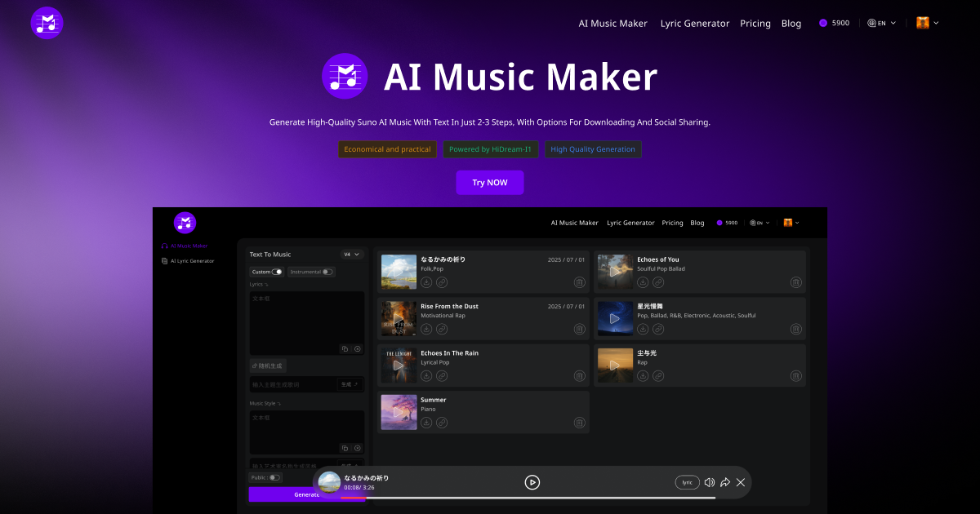Open the V4 model version dropdown
This screenshot has width=980, height=514.
click(x=351, y=254)
